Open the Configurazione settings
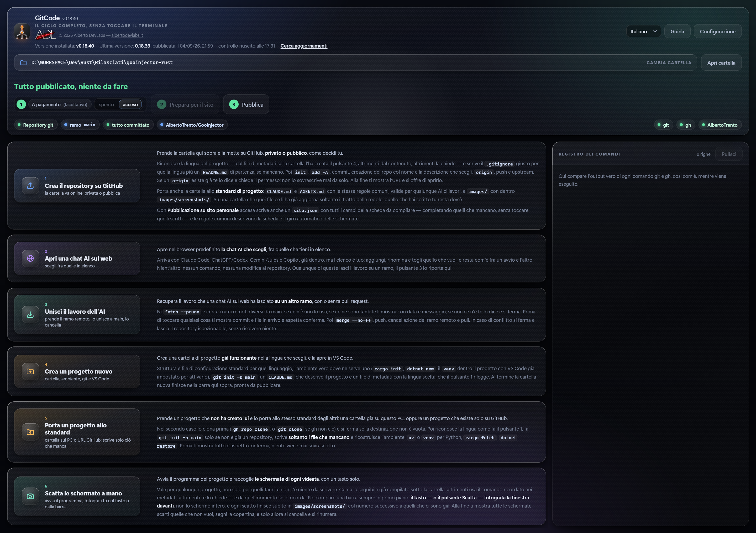The image size is (756, 533). click(x=717, y=31)
